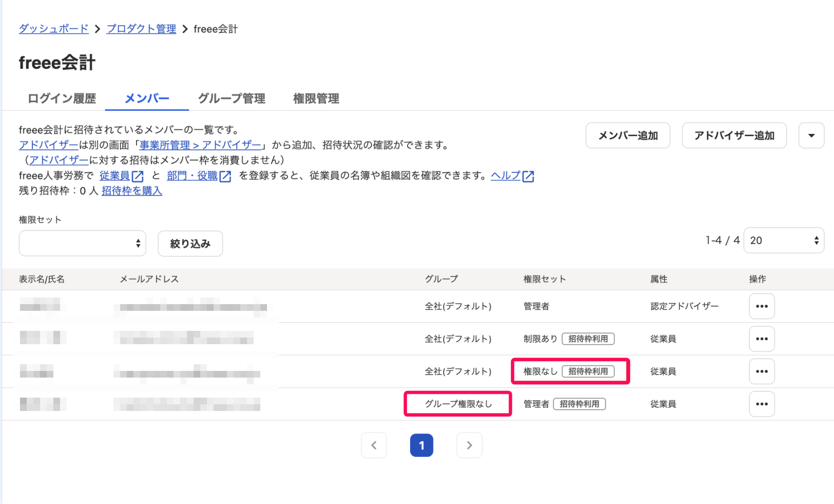Select page 1 in pagination
The height and width of the screenshot is (504, 834).
click(x=422, y=445)
